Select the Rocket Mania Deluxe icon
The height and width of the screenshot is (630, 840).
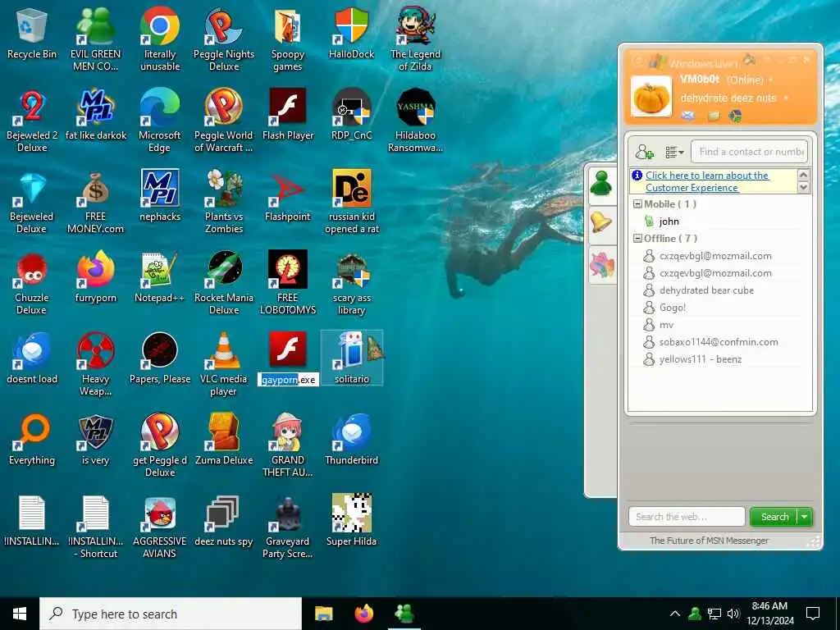pyautogui.click(x=224, y=283)
